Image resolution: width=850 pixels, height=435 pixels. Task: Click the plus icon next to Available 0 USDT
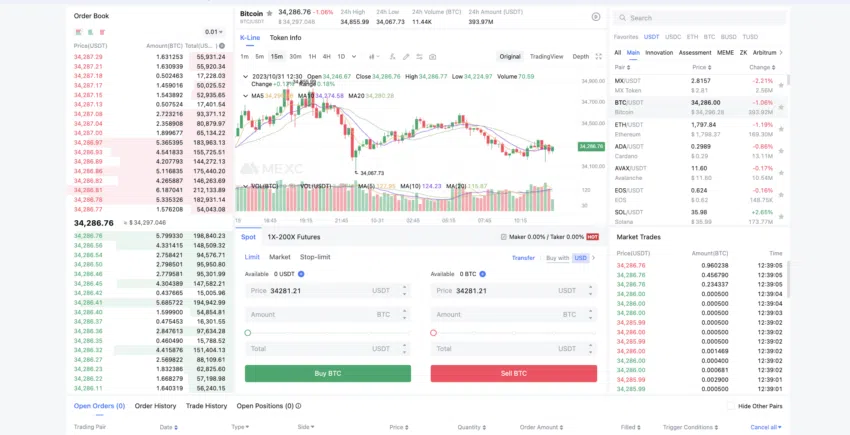point(301,274)
